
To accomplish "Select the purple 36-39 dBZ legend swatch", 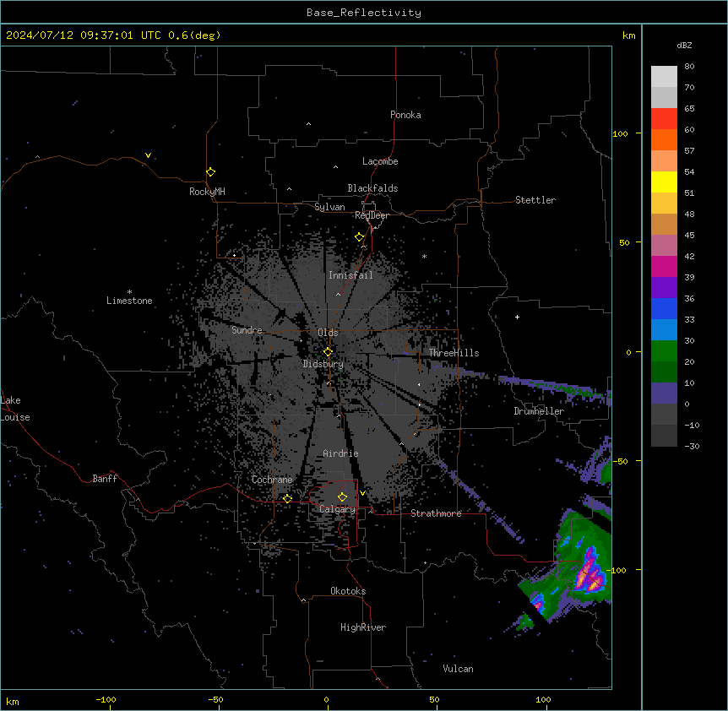I will tap(664, 288).
